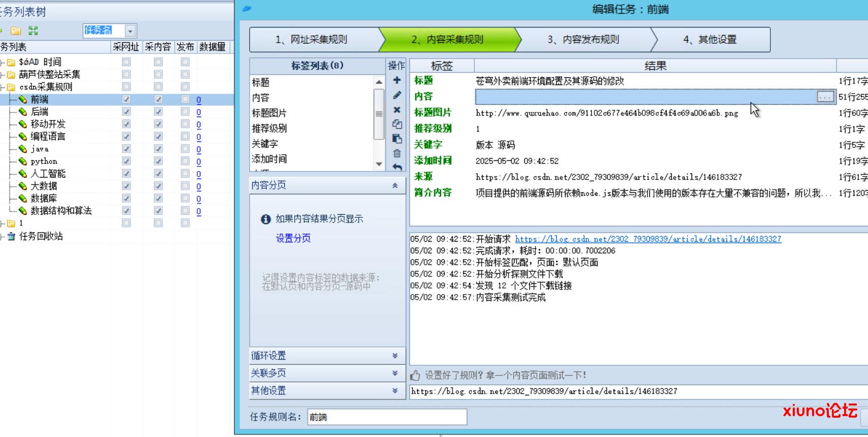Select 标题图片 in tag list
The height and width of the screenshot is (437, 868).
click(x=269, y=113)
